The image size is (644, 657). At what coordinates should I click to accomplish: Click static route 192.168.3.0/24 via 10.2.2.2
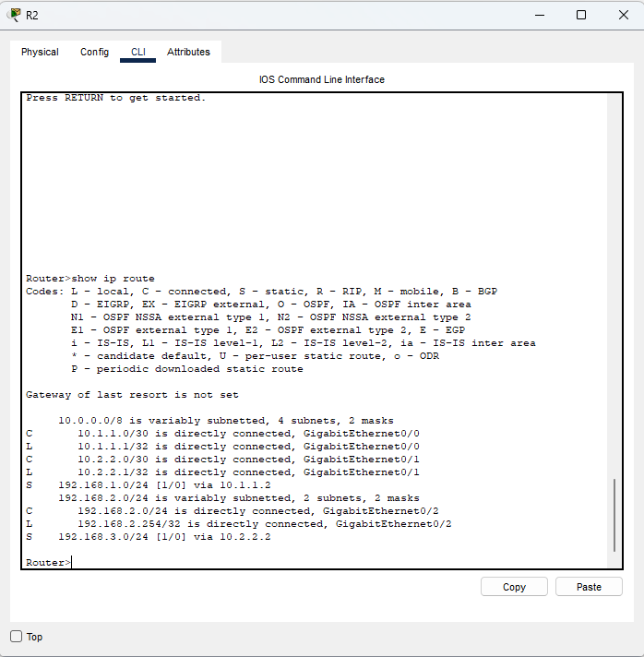[x=149, y=537]
